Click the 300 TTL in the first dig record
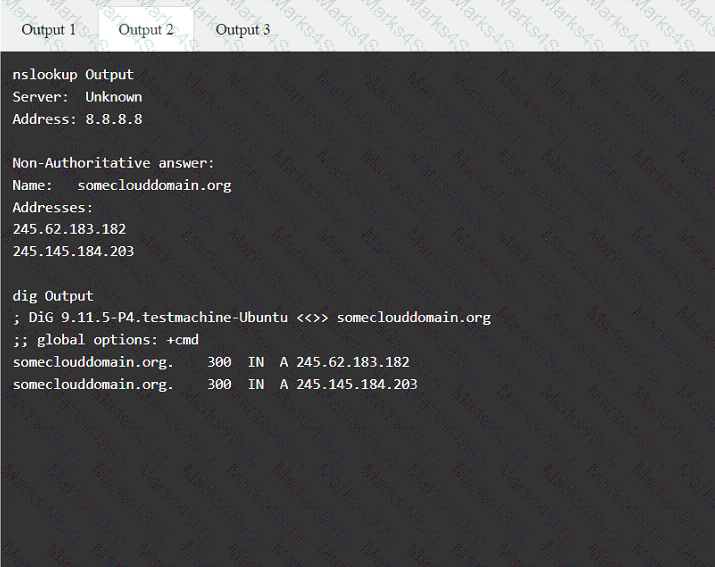 coord(219,362)
